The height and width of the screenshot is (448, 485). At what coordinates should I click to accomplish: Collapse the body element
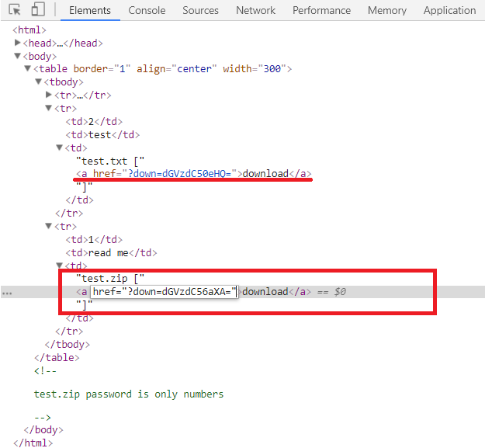(x=18, y=56)
